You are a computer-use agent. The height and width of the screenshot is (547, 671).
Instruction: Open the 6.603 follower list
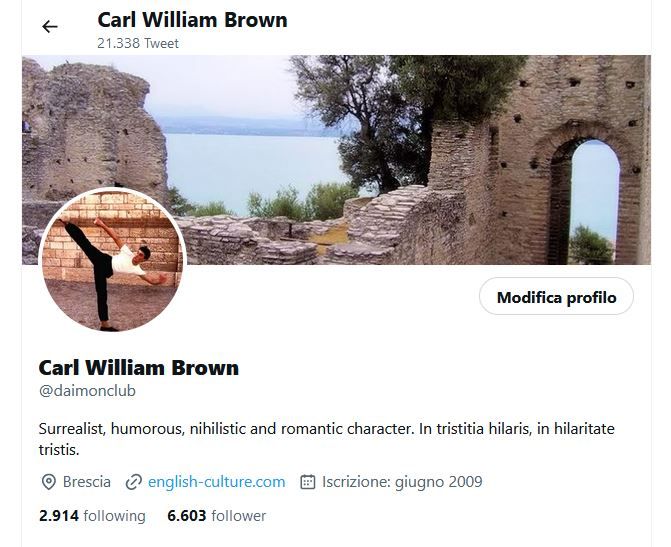click(x=217, y=516)
